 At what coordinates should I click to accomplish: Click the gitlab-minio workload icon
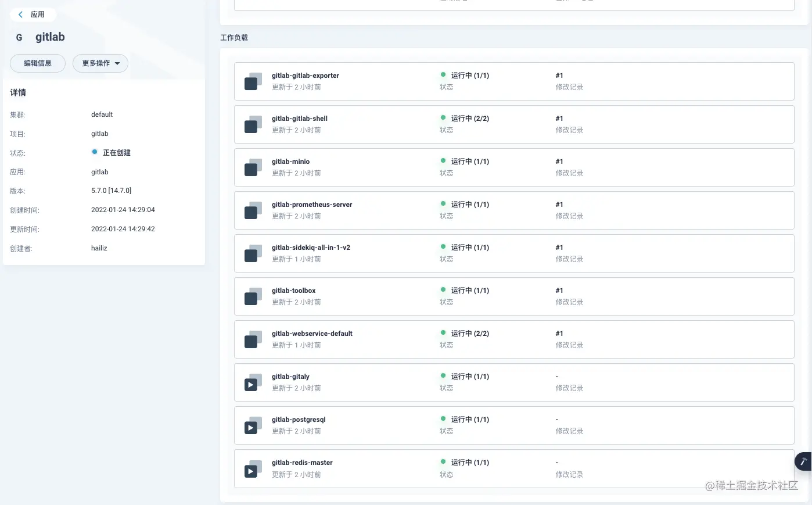tap(253, 167)
